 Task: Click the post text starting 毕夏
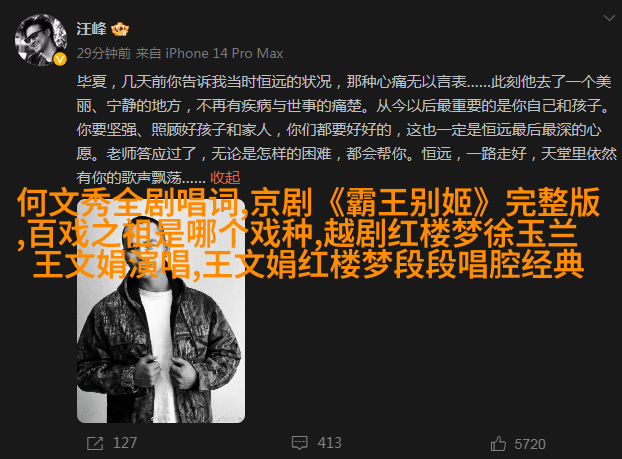tap(346, 130)
